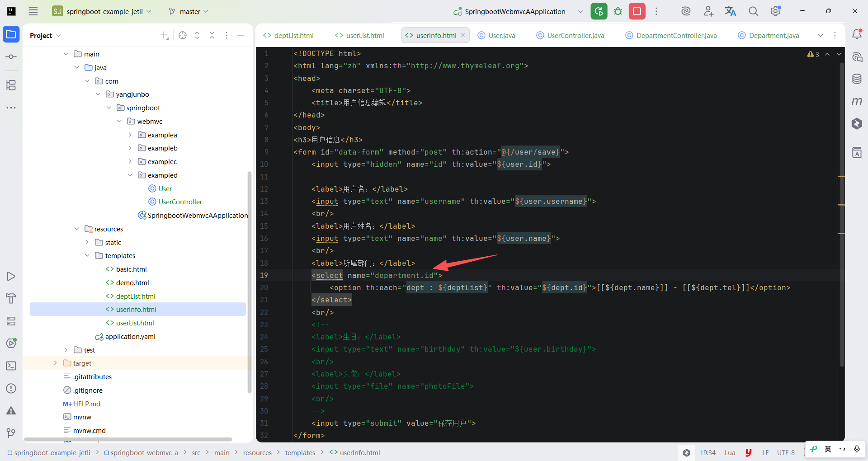Click templates breadcrumb in navigation bar

coord(300,452)
